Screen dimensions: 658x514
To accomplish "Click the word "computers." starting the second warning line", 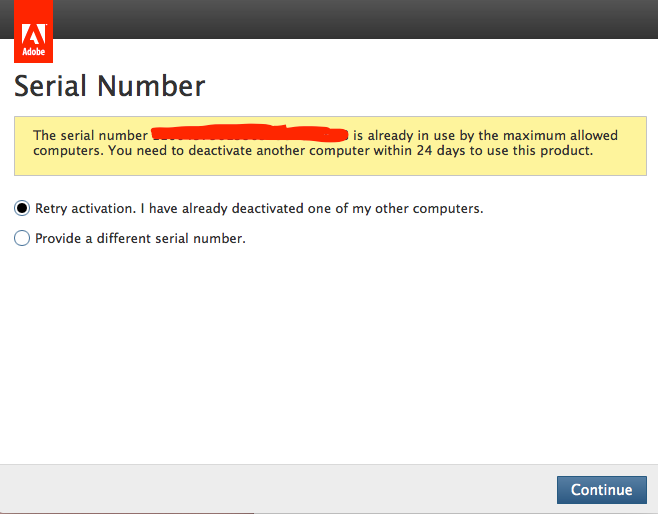I will coord(66,151).
